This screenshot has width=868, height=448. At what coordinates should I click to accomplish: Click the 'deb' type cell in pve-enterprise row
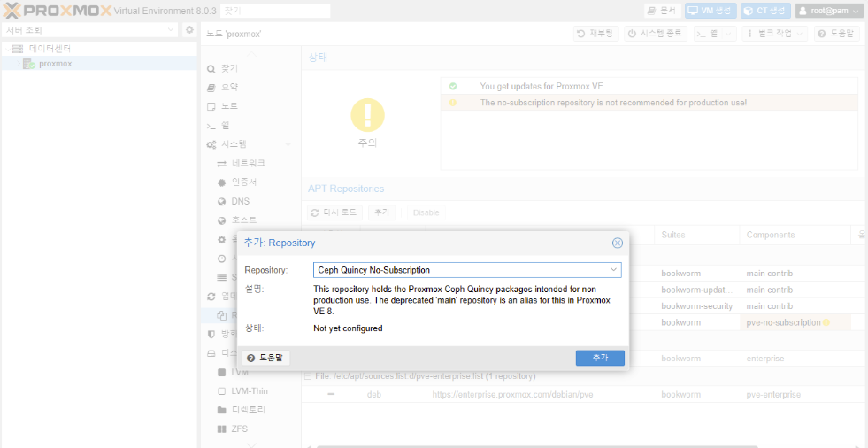point(373,395)
